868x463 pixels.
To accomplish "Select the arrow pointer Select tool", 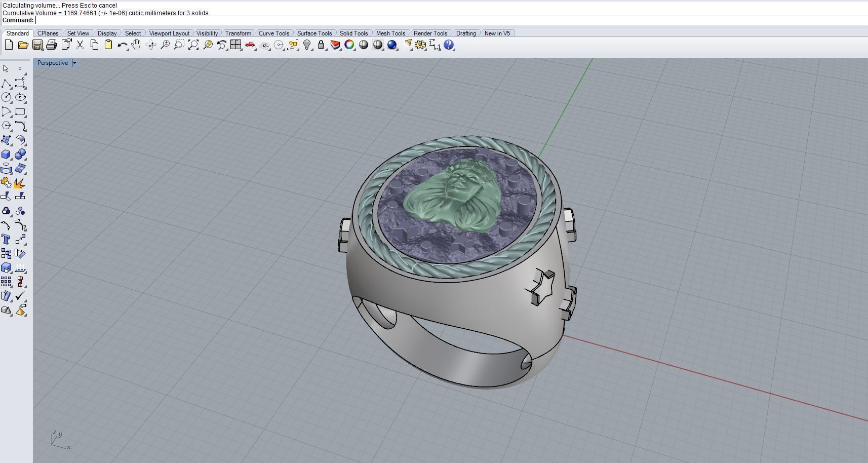I will pos(6,68).
